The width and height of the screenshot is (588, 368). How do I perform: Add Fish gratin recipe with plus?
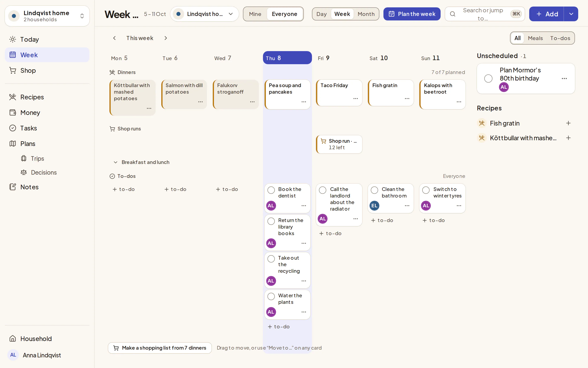(x=568, y=123)
